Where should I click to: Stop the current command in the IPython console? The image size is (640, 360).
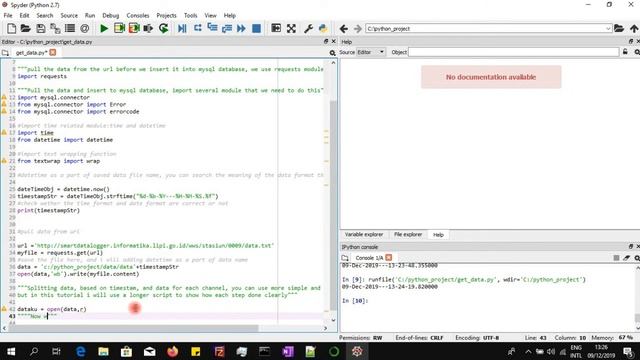[x=616, y=258]
